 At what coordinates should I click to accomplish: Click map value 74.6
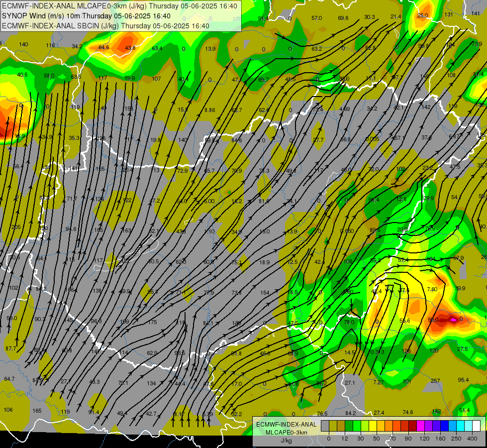click(408, 412)
